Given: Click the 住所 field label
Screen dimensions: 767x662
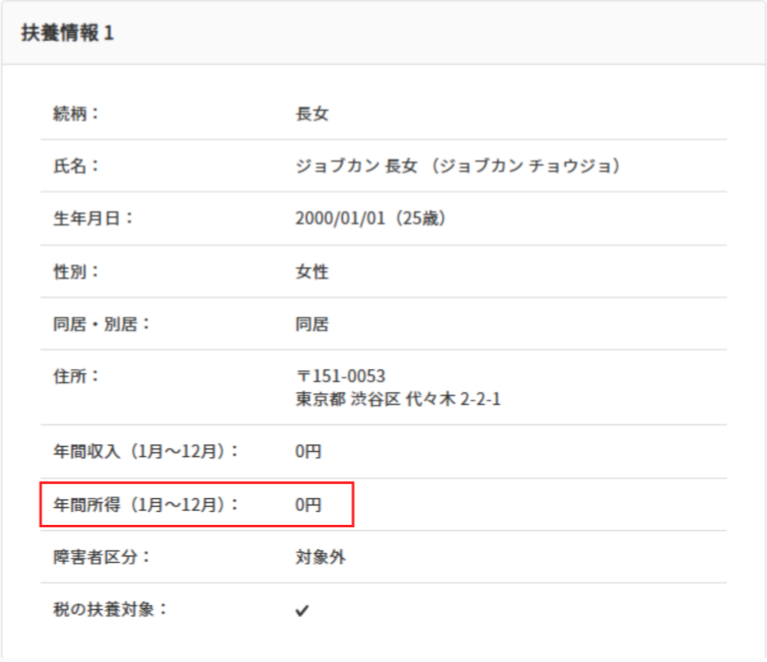Looking at the screenshot, I should (77, 377).
